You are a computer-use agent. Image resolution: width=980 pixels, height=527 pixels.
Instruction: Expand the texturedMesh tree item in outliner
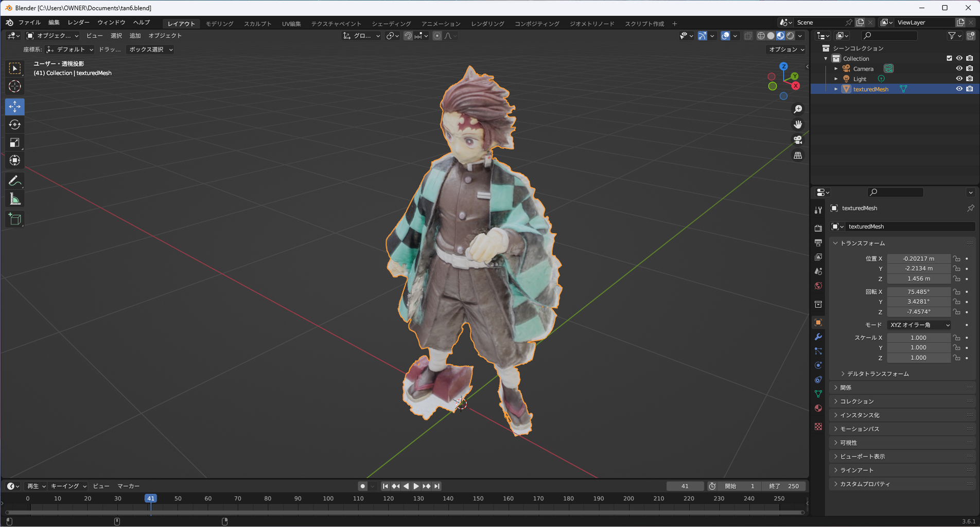[836, 89]
